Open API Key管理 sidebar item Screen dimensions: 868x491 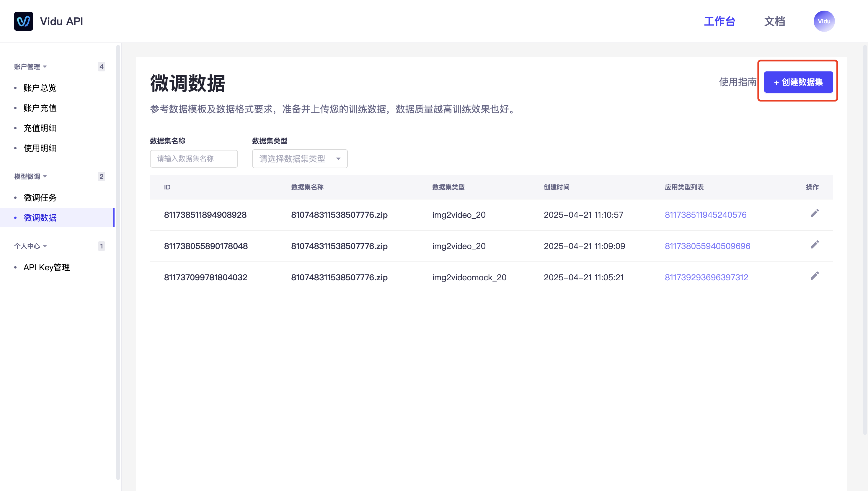(x=47, y=267)
